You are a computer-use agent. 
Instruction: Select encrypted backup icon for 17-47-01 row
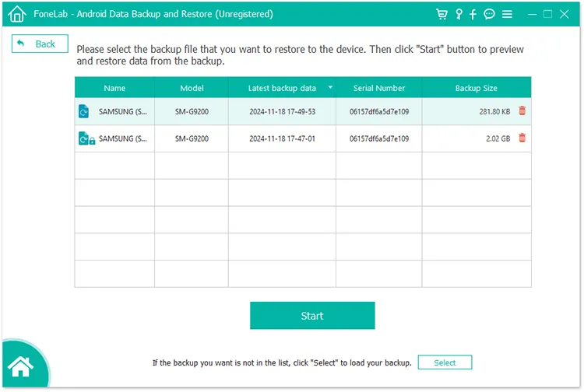[86, 138]
